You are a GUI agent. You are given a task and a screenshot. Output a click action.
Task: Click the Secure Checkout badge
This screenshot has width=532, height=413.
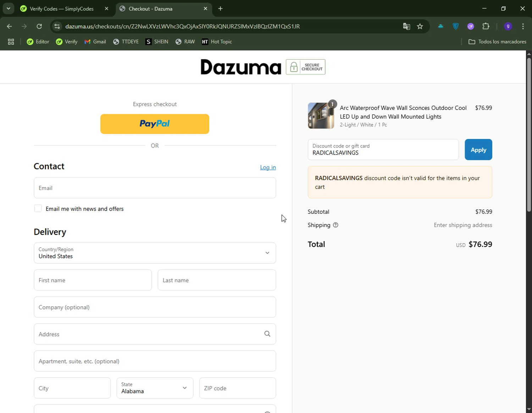(x=306, y=67)
